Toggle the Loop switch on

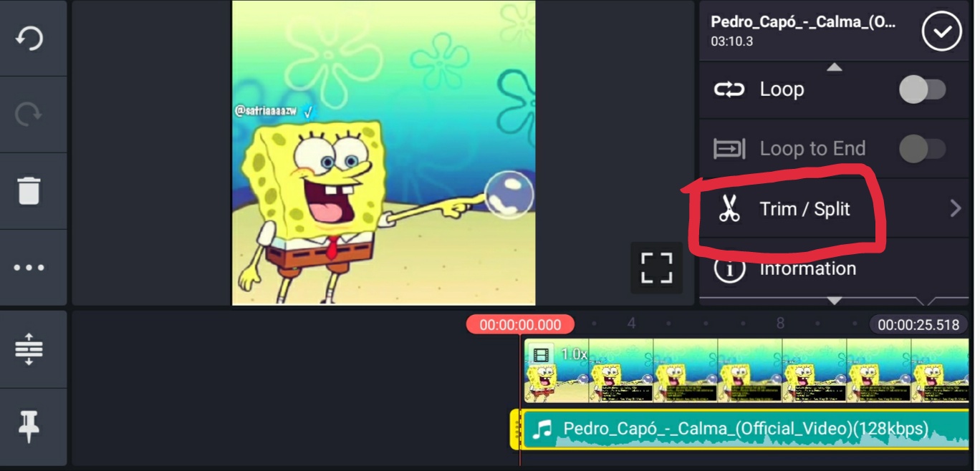click(923, 89)
